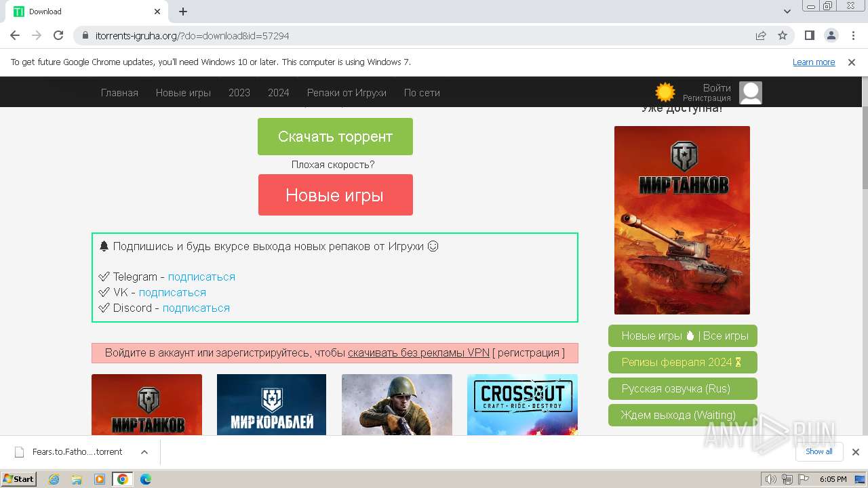Click the browser Forward arrow
The image size is (868, 488).
click(37, 35)
